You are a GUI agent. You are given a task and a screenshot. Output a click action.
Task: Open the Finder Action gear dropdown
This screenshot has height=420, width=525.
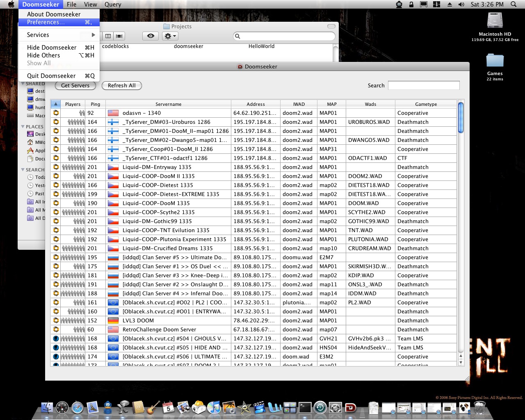pos(170,36)
